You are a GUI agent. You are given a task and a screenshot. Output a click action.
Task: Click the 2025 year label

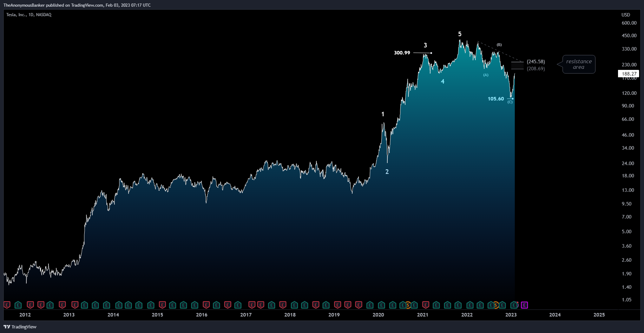coord(599,315)
